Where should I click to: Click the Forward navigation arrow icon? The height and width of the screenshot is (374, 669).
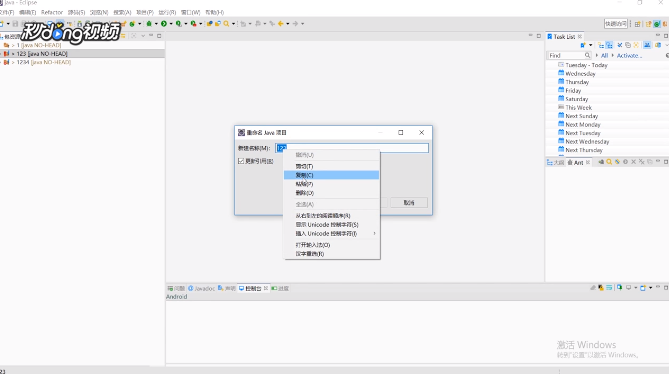tap(295, 24)
